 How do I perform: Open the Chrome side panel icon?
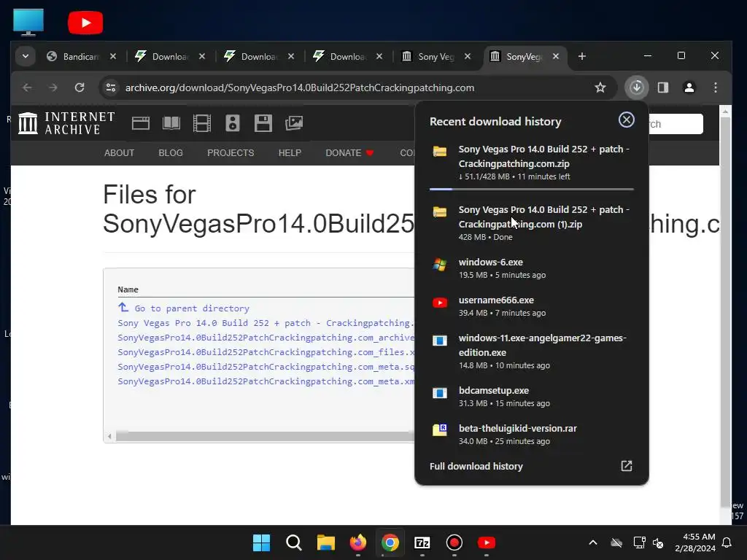point(662,87)
